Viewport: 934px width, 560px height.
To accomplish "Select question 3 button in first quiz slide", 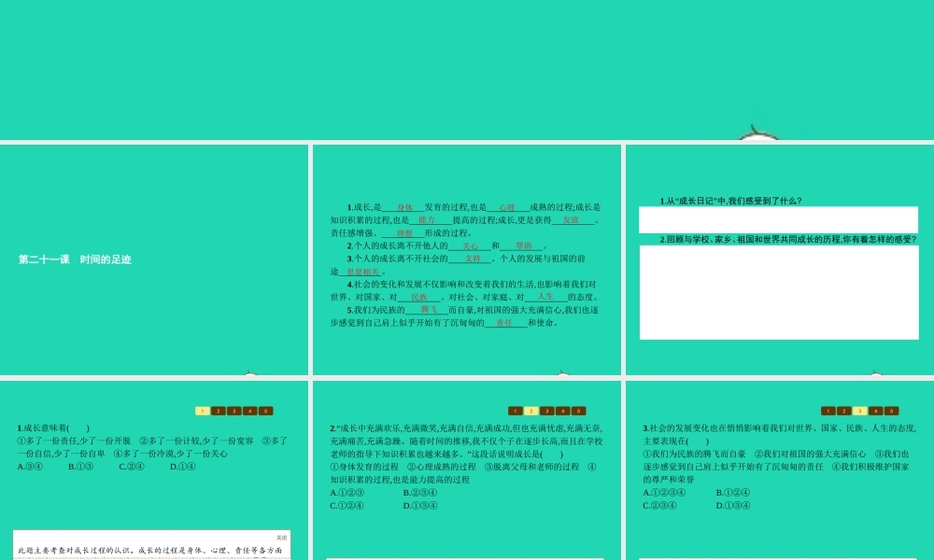I will (234, 411).
